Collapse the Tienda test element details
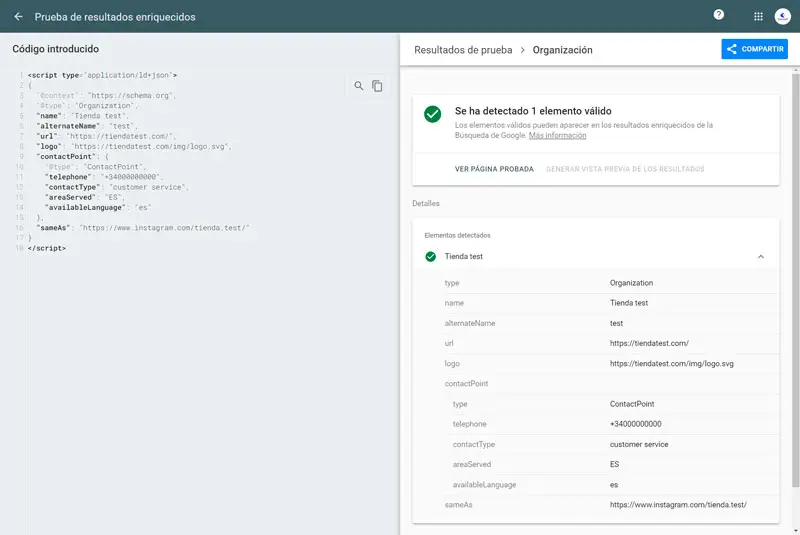The height and width of the screenshot is (535, 800). [760, 257]
